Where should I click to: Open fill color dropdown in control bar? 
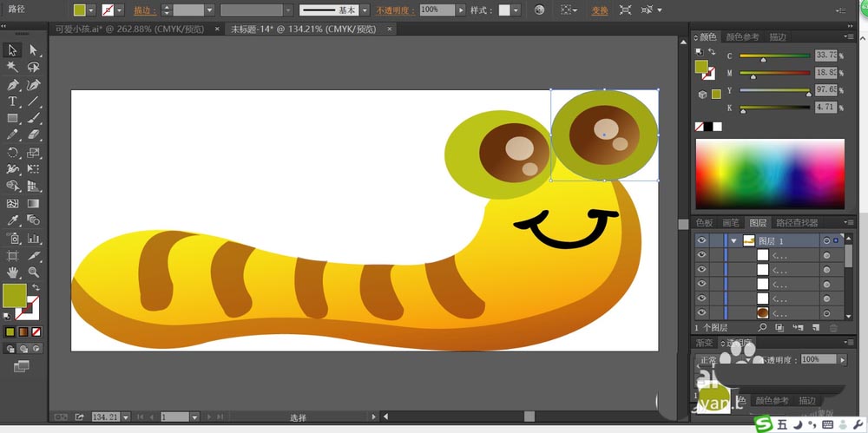click(x=91, y=10)
